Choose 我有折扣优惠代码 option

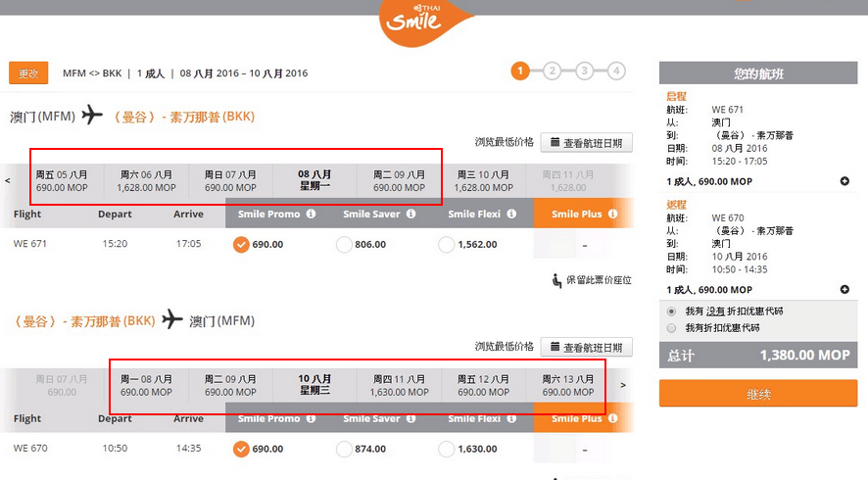(671, 328)
